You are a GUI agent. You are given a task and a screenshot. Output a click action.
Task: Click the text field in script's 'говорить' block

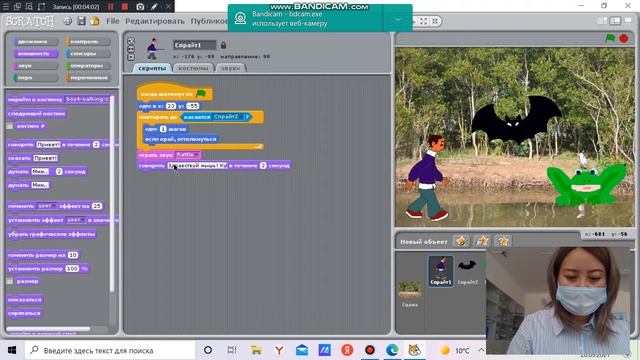coord(198,166)
